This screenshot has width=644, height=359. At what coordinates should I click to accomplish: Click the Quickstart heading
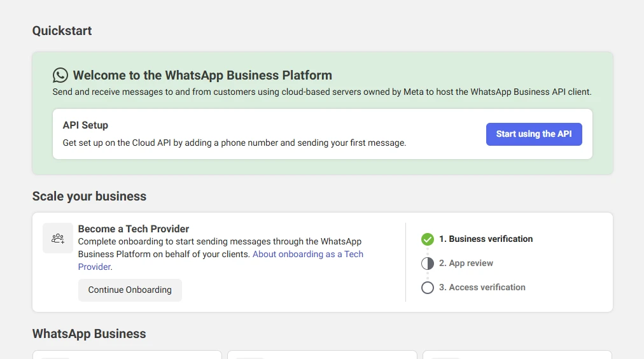pos(62,31)
